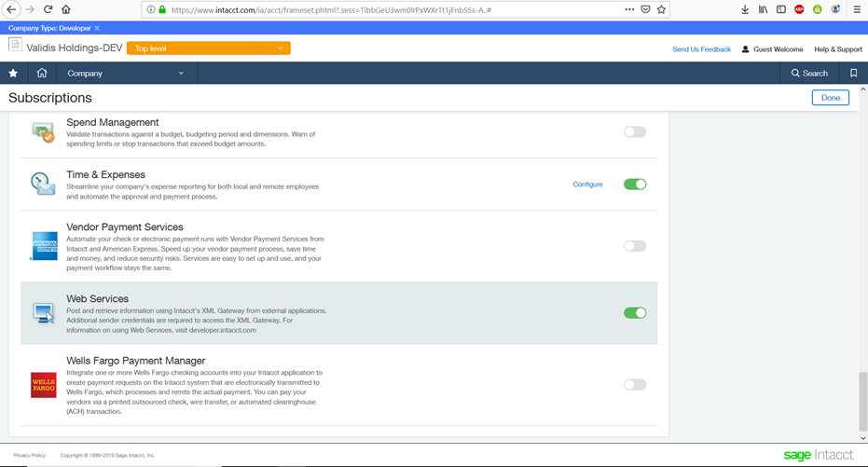Click the green round extension icon
This screenshot has width=868, height=467.
817,9
